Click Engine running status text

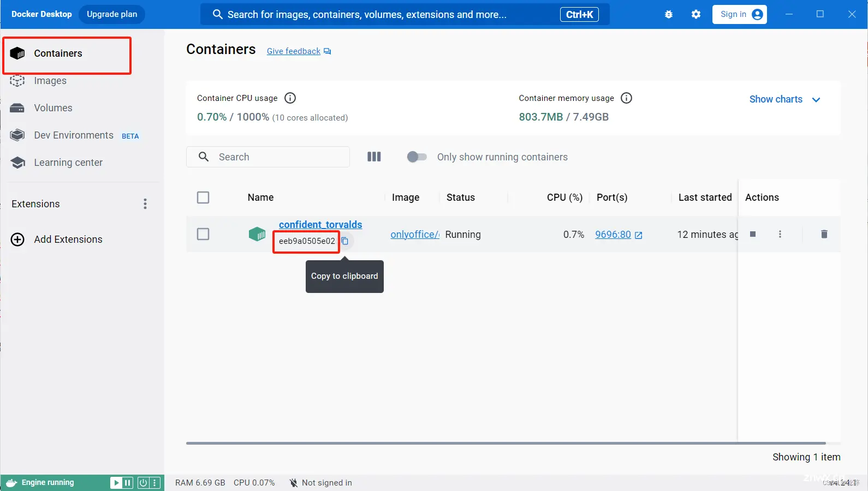click(x=47, y=483)
